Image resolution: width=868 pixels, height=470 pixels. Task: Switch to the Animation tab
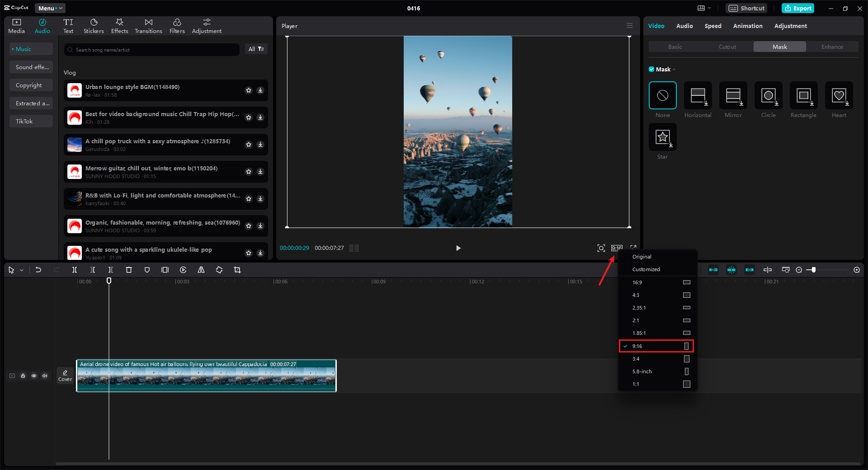pos(747,26)
